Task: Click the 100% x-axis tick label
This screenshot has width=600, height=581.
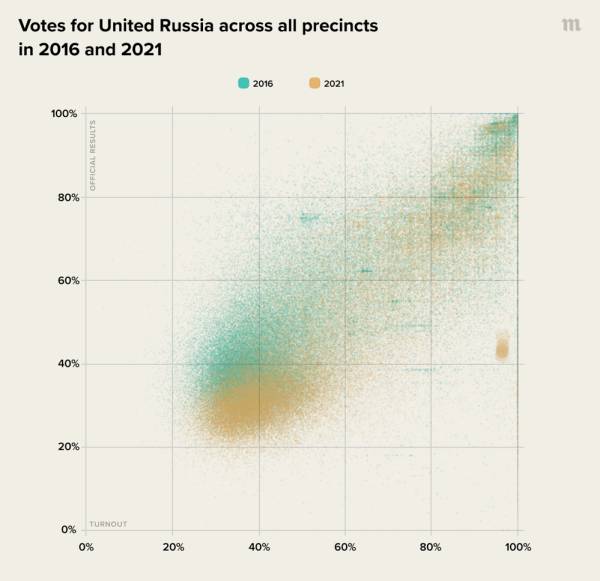Action: [517, 547]
